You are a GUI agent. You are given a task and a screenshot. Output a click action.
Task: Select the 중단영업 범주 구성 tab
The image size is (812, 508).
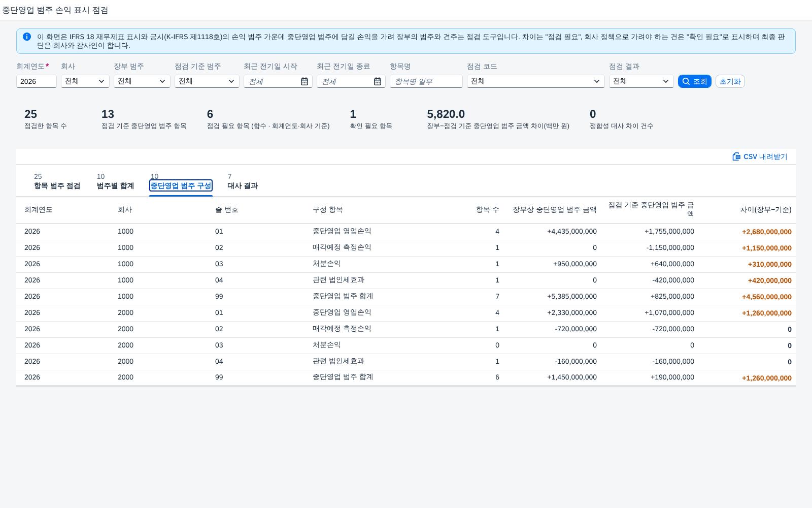point(181,181)
